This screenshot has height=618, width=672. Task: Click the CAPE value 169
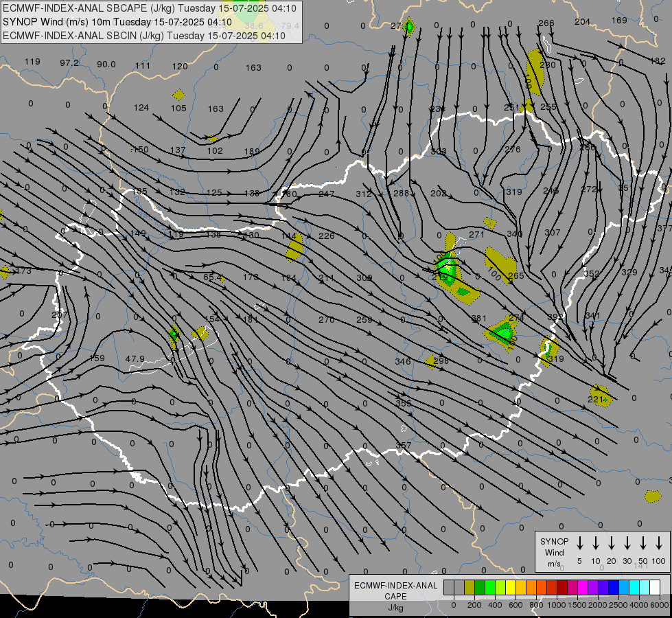pyautogui.click(x=619, y=20)
